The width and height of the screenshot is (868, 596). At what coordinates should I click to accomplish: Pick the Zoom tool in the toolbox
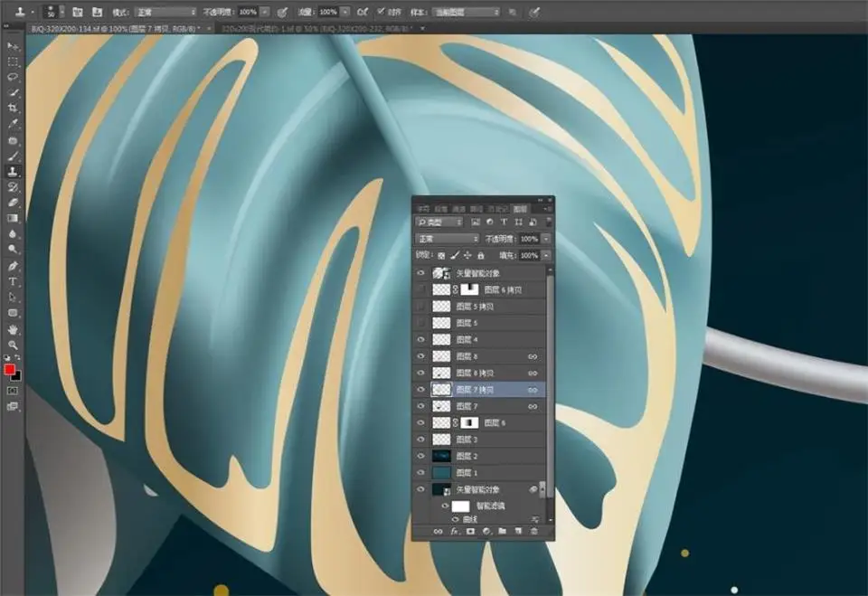(14, 345)
